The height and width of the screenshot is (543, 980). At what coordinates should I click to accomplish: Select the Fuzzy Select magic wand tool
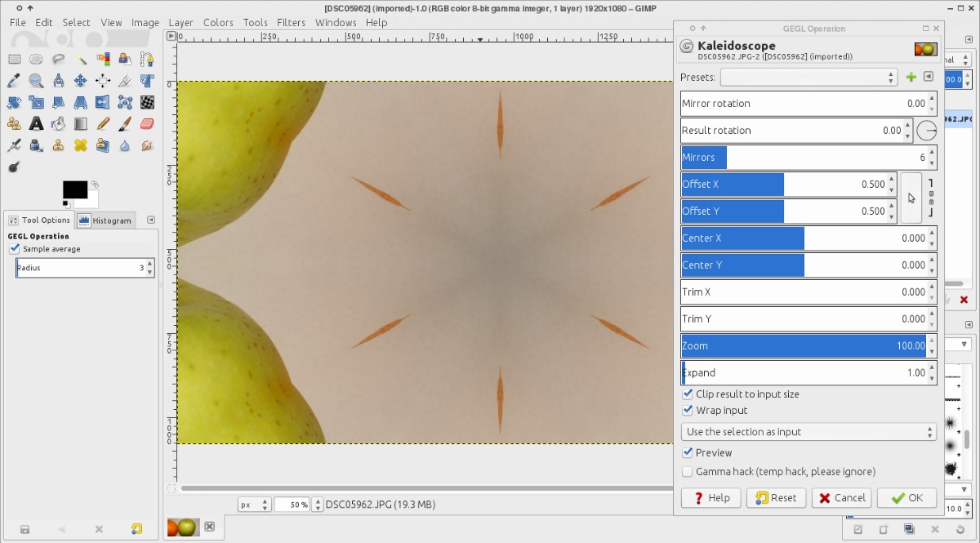tap(80, 59)
